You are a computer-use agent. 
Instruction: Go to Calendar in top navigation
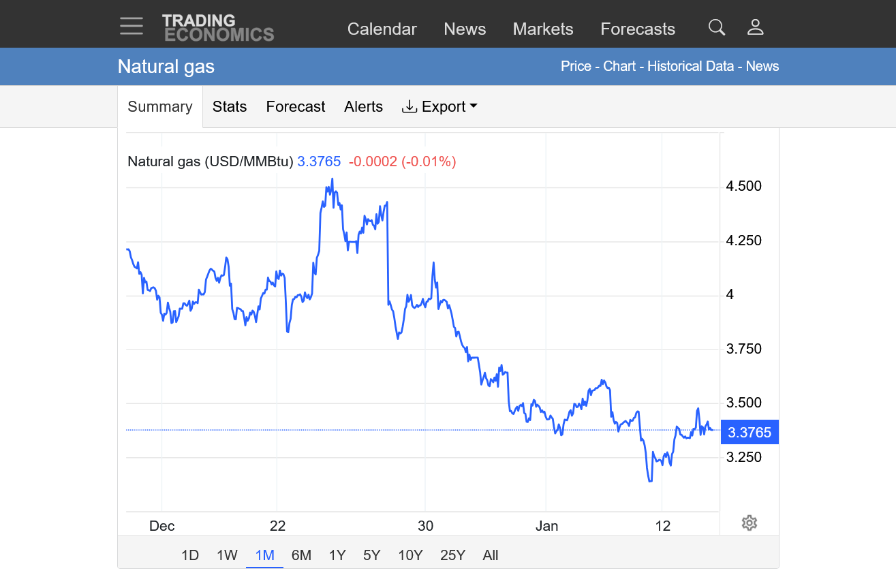[382, 29]
